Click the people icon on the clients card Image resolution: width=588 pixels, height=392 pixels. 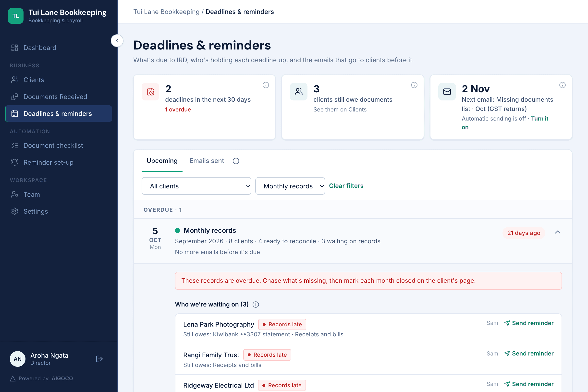tap(299, 92)
